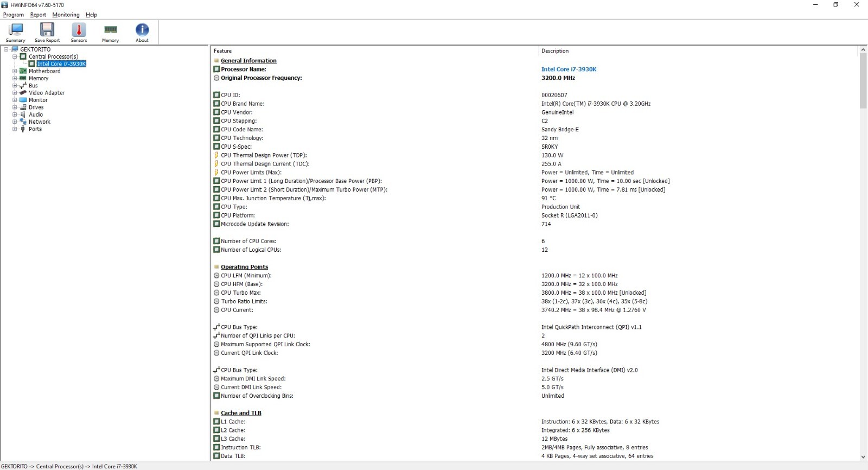Collapse the Central Processor(s) node
Image resolution: width=868 pixels, height=470 pixels.
click(15, 56)
